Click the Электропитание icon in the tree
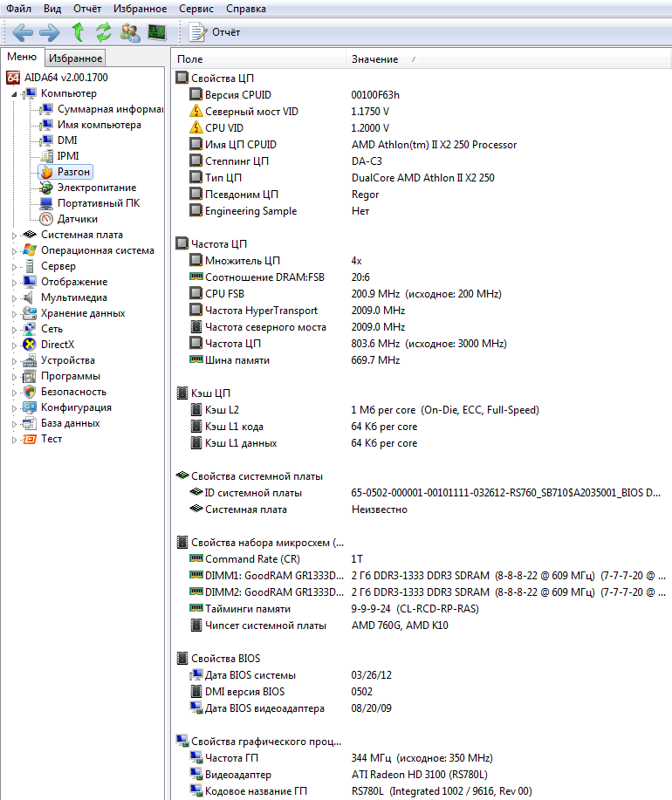The width and height of the screenshot is (672, 800). pyautogui.click(x=46, y=188)
